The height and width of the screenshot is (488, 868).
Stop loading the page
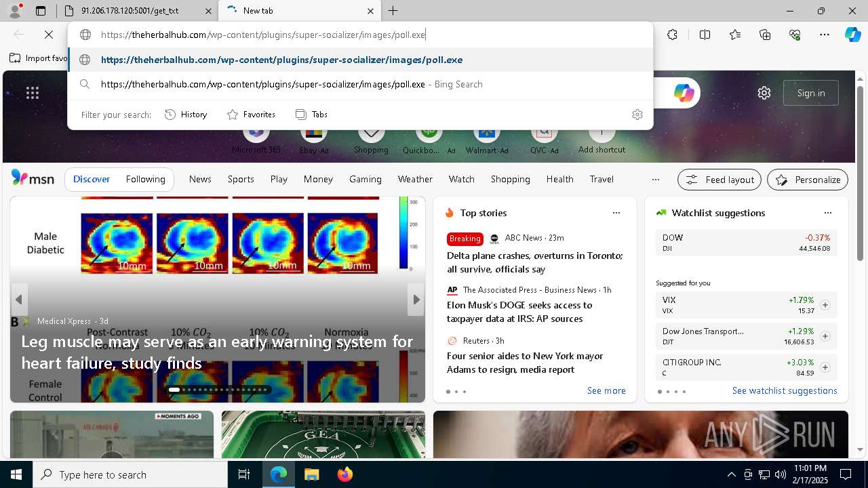pyautogui.click(x=49, y=35)
